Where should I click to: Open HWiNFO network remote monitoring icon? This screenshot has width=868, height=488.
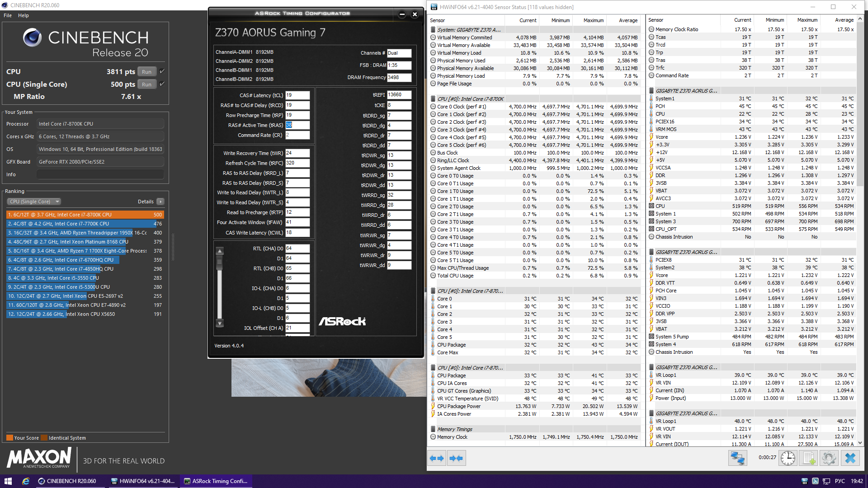coord(737,458)
